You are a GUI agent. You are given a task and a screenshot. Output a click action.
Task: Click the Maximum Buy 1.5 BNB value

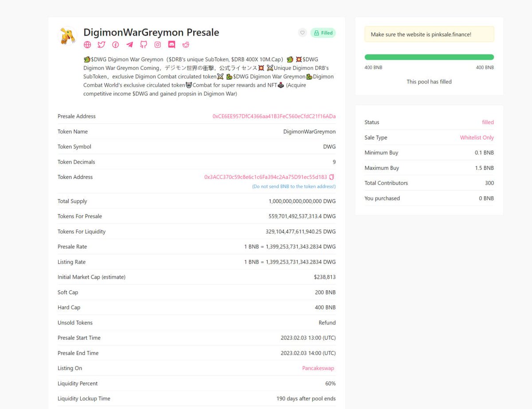click(x=484, y=168)
